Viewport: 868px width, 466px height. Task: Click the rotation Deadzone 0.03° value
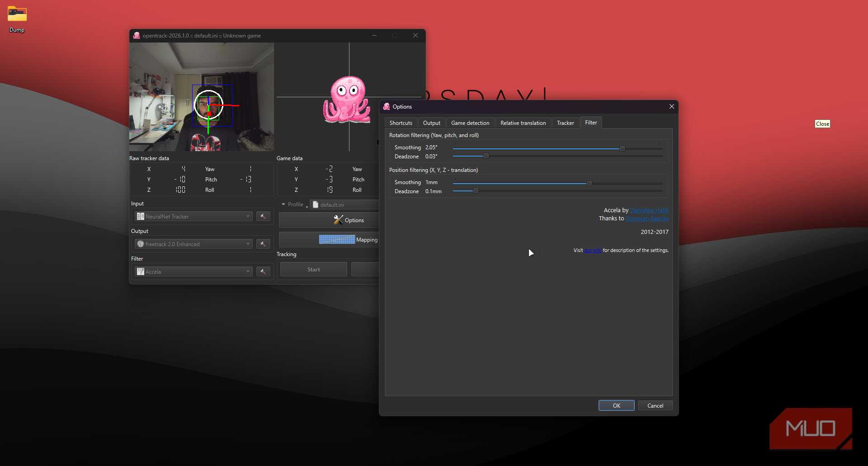click(431, 157)
